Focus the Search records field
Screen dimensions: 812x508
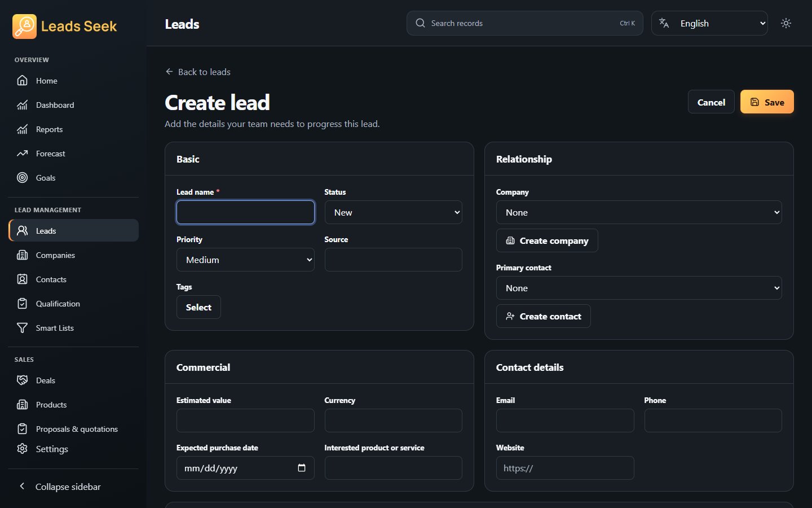click(x=524, y=23)
